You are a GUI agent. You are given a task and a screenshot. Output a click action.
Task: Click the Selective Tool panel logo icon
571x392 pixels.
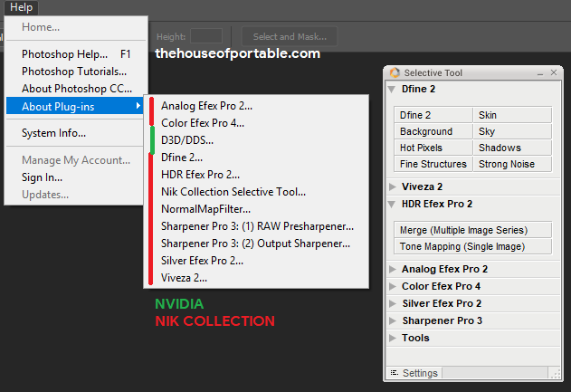(395, 72)
